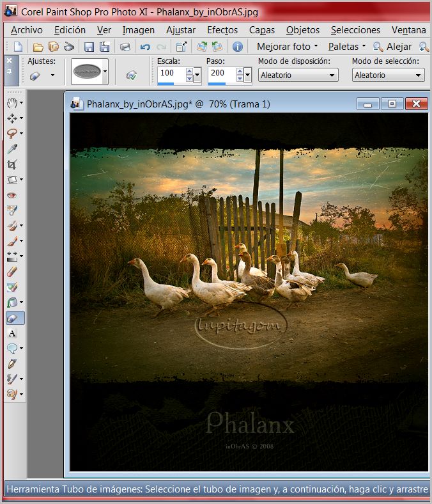Select the Text tool
Image resolution: width=432 pixels, height=504 pixels.
12,333
